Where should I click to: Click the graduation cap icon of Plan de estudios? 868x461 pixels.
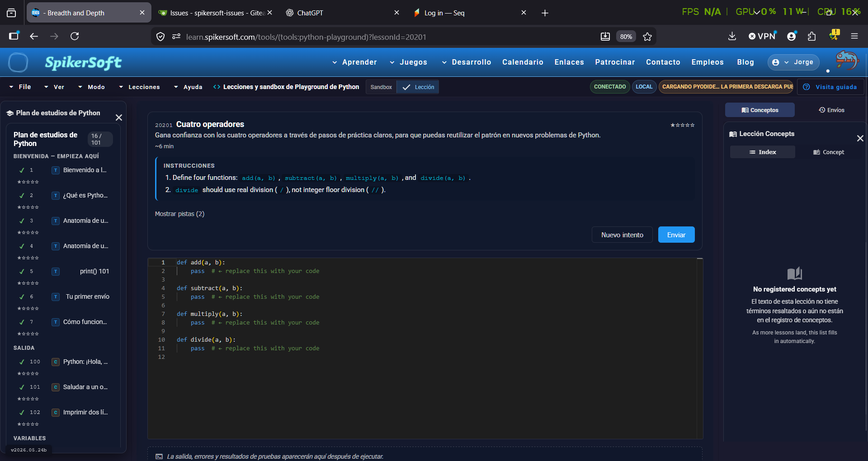pos(10,113)
